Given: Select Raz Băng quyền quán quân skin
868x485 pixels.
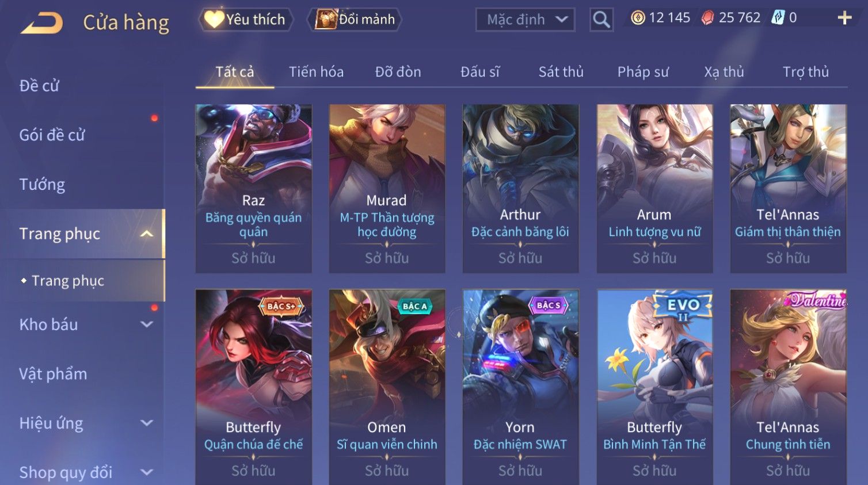Looking at the screenshot, I should (x=253, y=188).
